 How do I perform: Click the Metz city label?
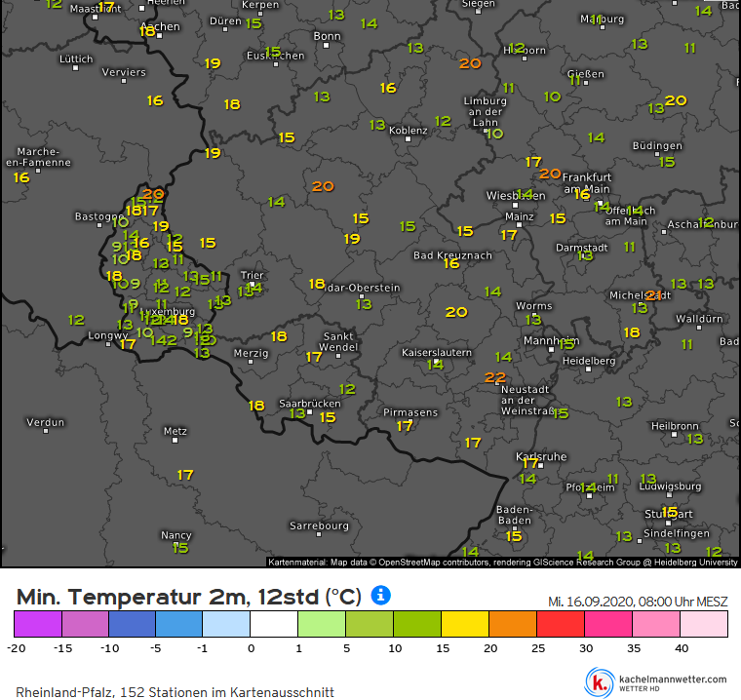(175, 431)
